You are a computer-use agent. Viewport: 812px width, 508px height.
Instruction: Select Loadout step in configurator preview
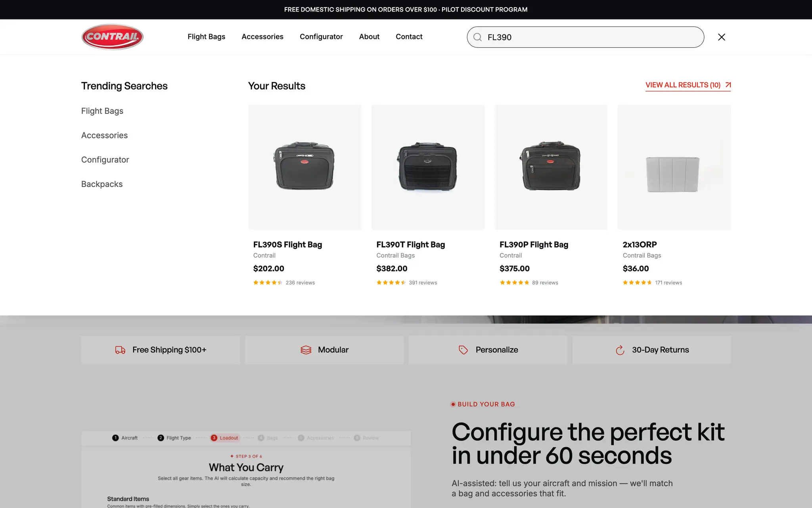225,438
